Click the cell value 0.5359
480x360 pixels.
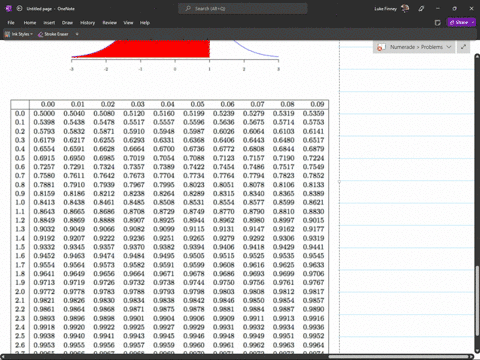pyautogui.click(x=313, y=113)
